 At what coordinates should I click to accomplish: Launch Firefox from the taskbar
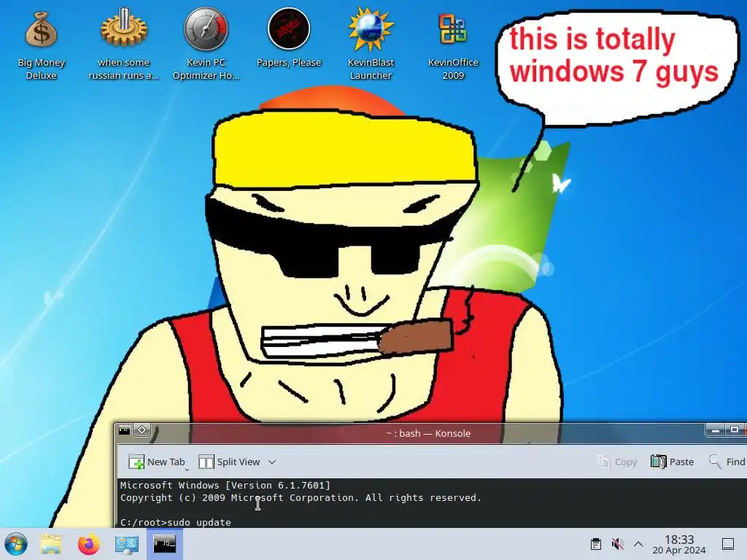coord(88,544)
